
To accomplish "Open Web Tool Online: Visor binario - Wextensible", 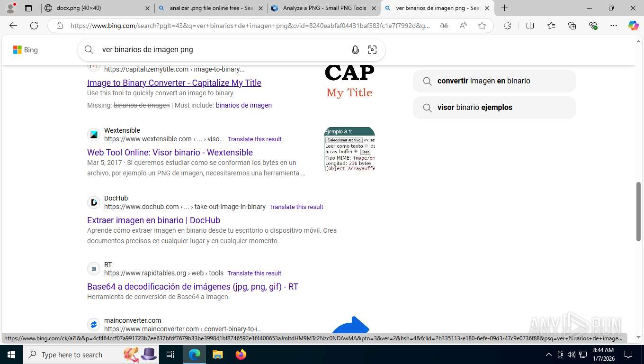I will tap(170, 152).
